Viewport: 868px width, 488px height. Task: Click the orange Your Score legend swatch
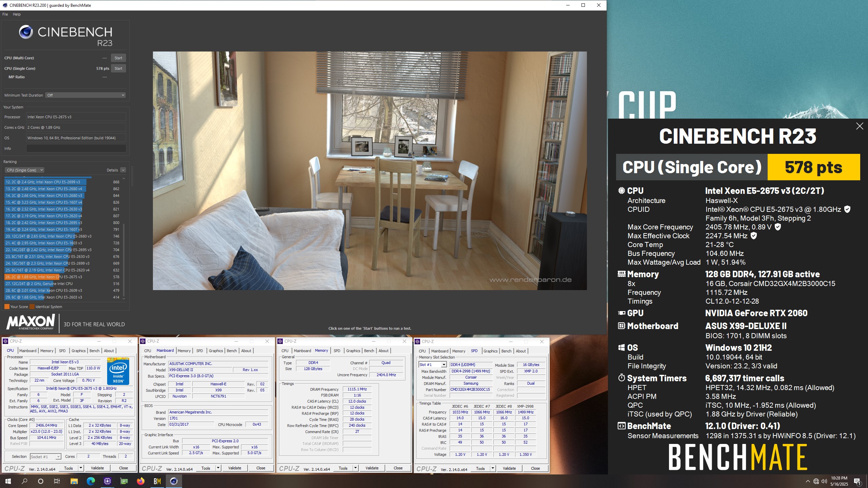[7, 307]
